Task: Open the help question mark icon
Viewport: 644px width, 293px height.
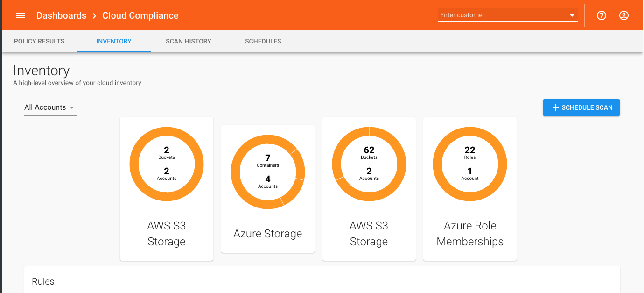Action: pyautogui.click(x=602, y=15)
